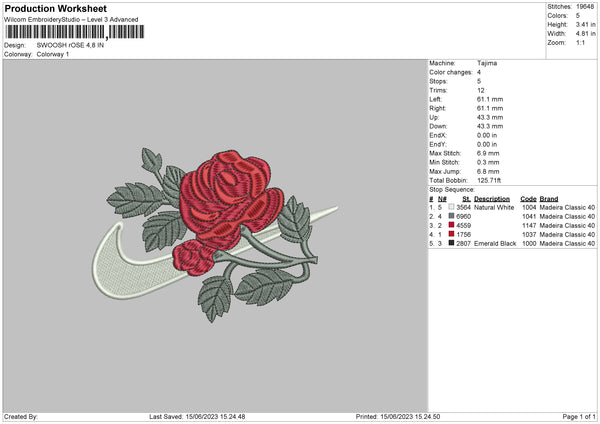Click the Zoom value '1:1'
This screenshot has width=600, height=424.
(x=580, y=43)
